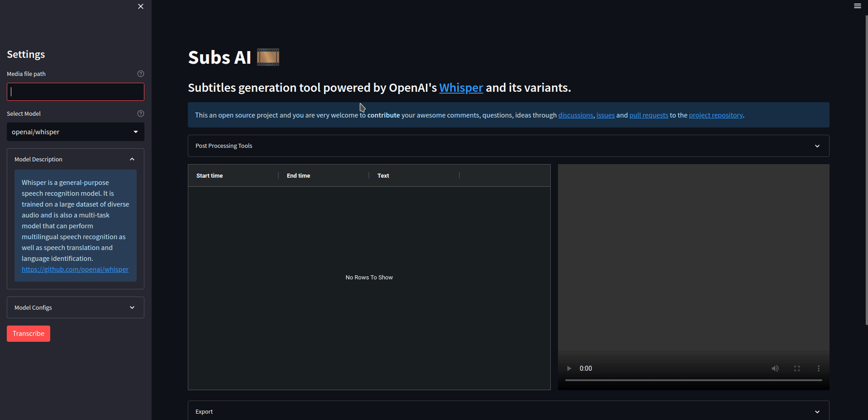Click the page vertical scrollbar

pyautogui.click(x=866, y=170)
